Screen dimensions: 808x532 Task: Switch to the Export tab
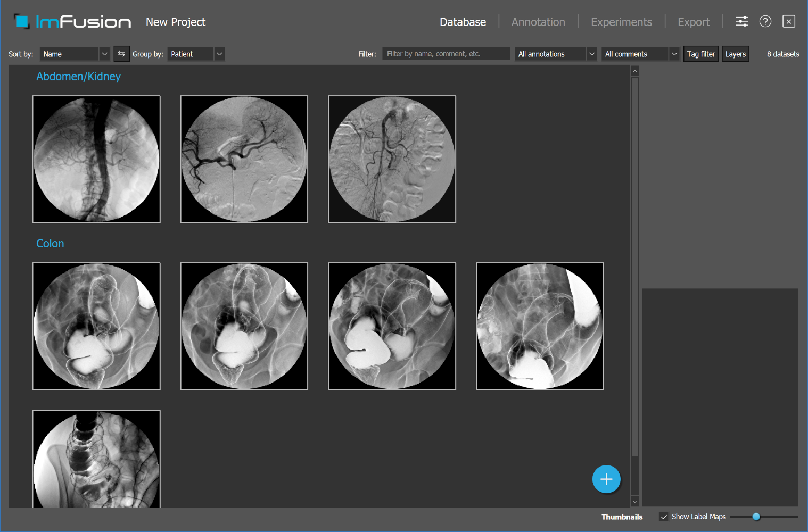pyautogui.click(x=694, y=22)
